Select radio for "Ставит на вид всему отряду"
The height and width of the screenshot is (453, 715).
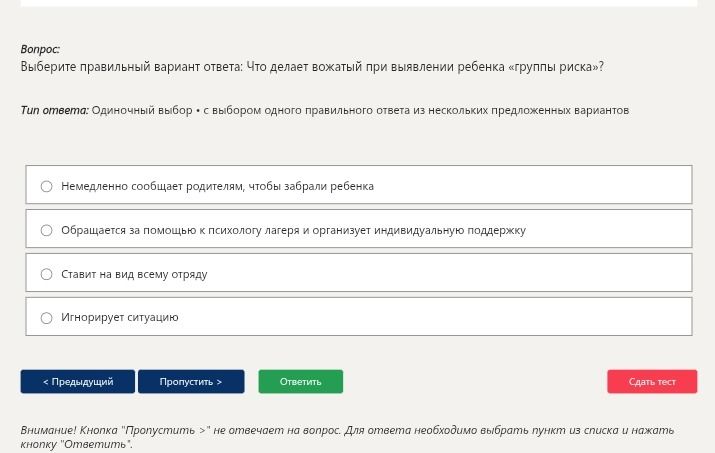click(47, 274)
